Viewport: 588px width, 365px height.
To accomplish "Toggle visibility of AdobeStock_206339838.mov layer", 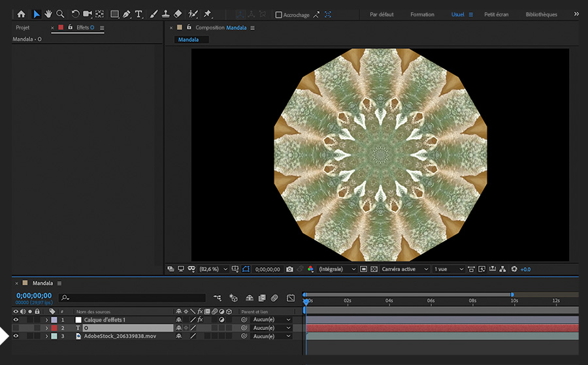I will (x=16, y=336).
